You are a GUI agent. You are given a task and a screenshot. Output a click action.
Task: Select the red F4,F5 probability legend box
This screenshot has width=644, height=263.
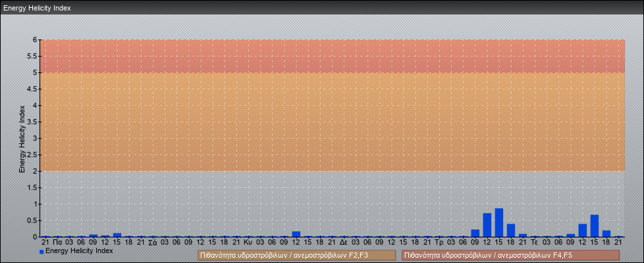pyautogui.click(x=510, y=255)
